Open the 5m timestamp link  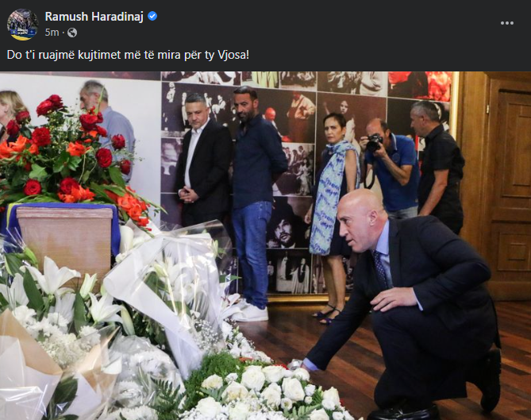tap(52, 33)
